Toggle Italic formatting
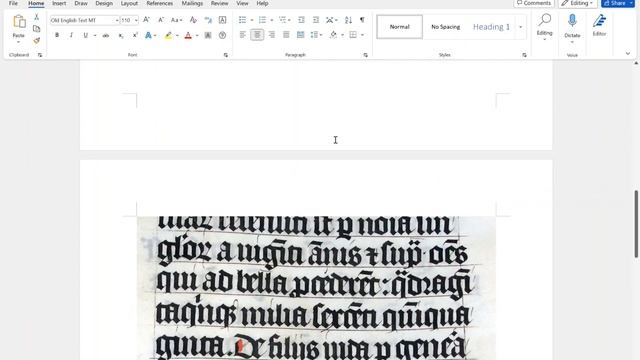The height and width of the screenshot is (360, 640). [x=71, y=36]
